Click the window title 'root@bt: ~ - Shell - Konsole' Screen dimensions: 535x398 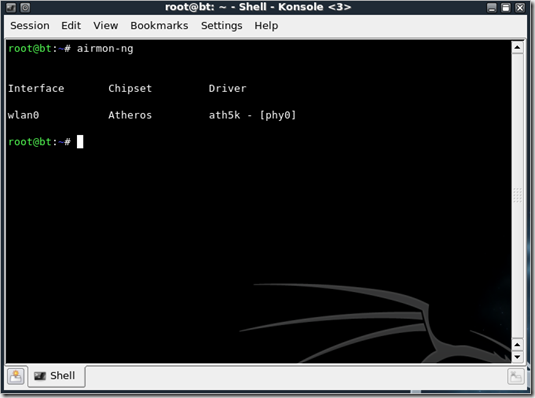tap(258, 7)
